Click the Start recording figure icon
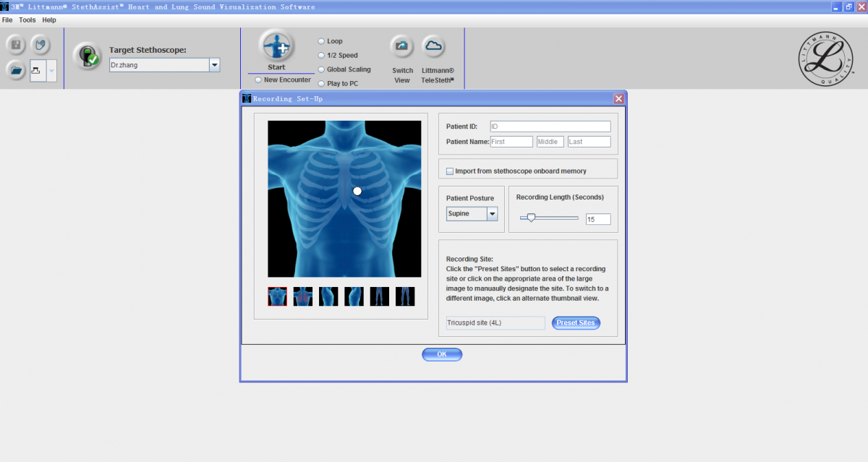 [x=277, y=46]
